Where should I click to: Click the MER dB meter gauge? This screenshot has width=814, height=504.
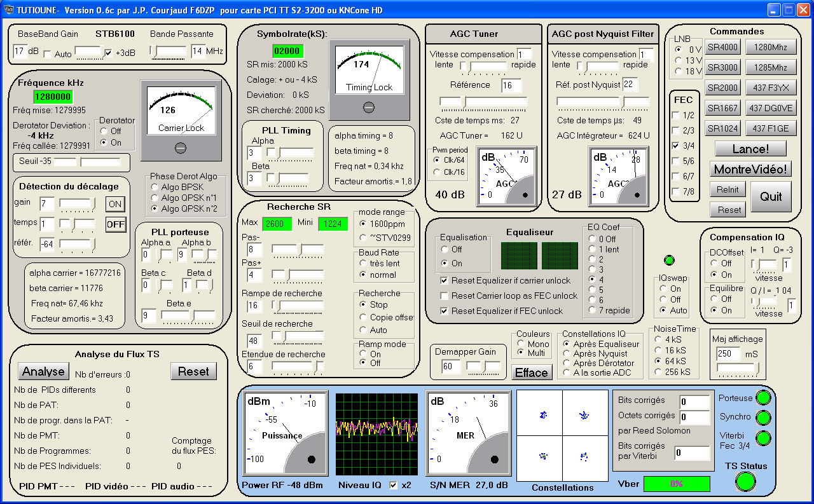(468, 433)
